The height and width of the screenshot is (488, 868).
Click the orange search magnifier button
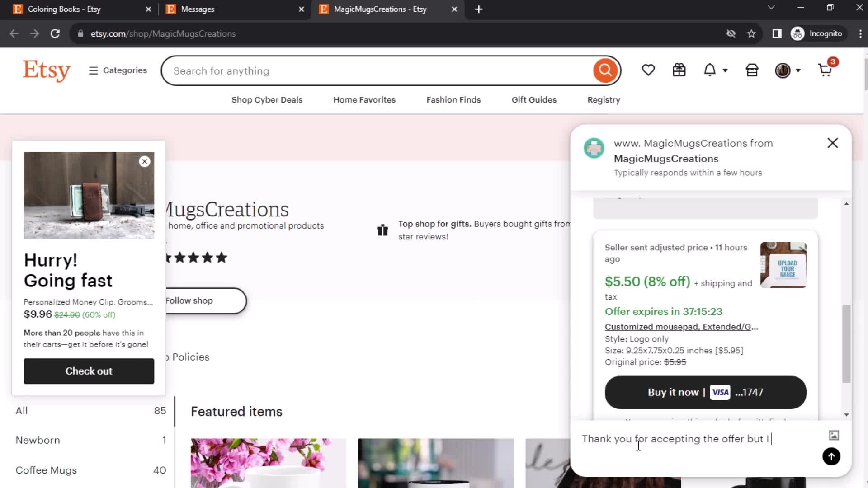(x=605, y=70)
